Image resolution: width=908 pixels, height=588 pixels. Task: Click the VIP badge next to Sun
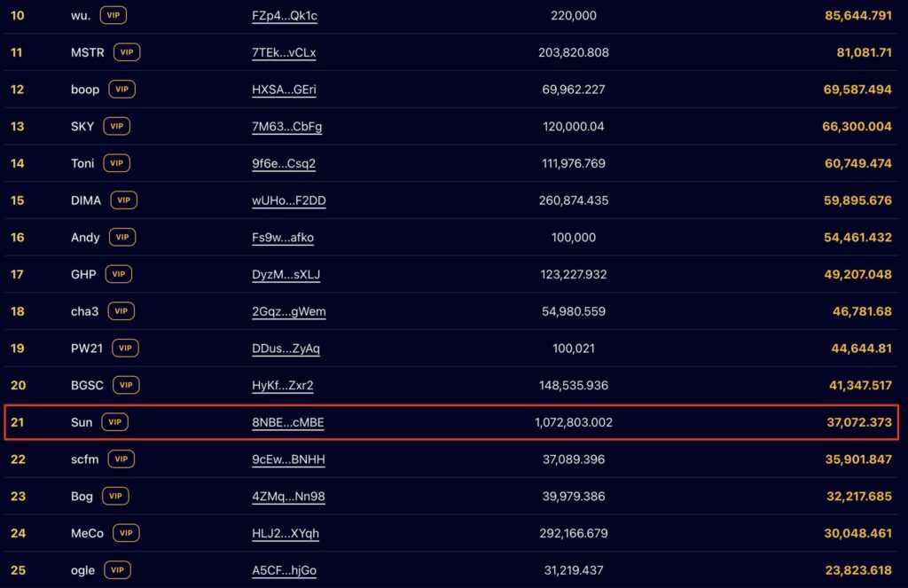[114, 422]
